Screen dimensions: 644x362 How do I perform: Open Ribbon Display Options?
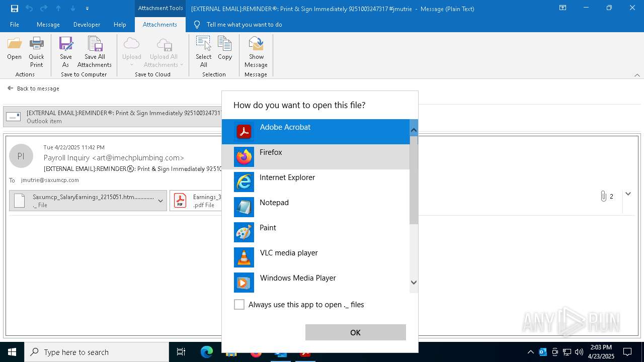click(563, 8)
